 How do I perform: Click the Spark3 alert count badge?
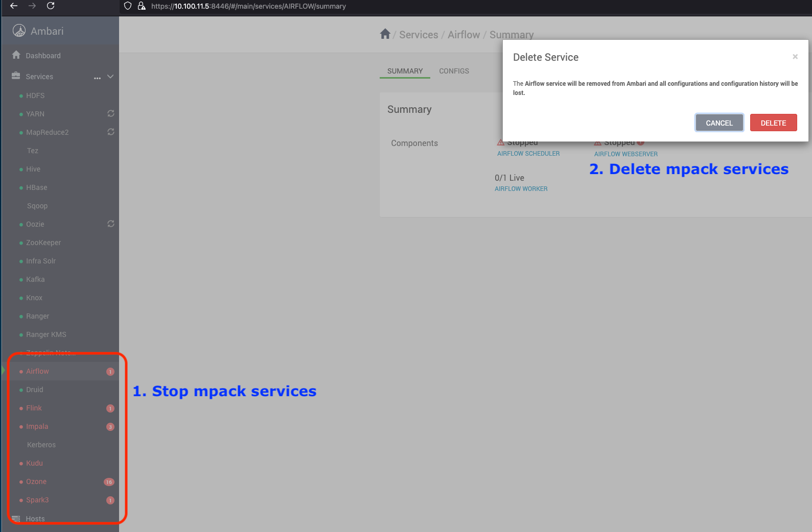(110, 500)
